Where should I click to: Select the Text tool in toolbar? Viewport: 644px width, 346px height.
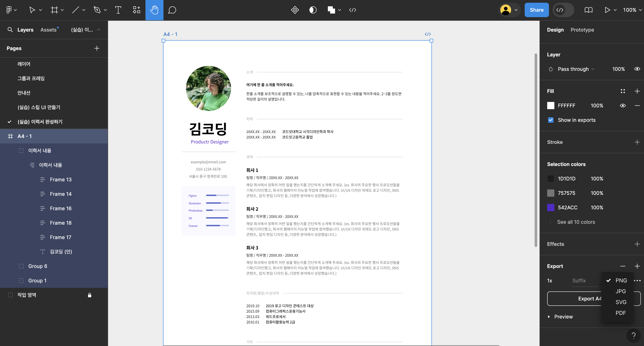point(118,10)
